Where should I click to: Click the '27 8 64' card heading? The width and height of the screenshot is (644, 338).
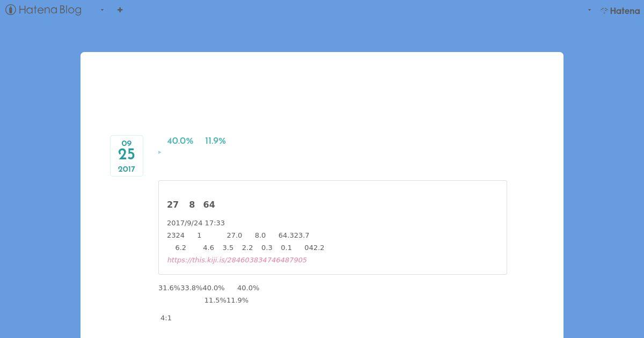coord(191,204)
